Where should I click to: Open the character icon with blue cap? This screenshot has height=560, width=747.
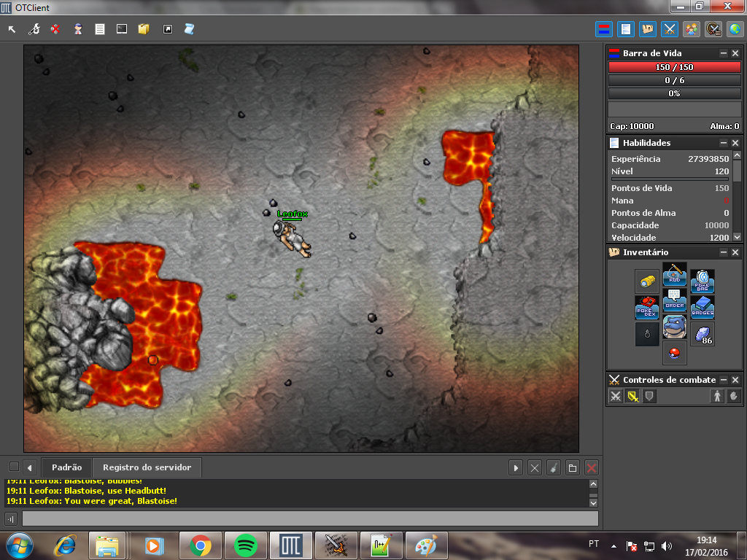click(78, 29)
